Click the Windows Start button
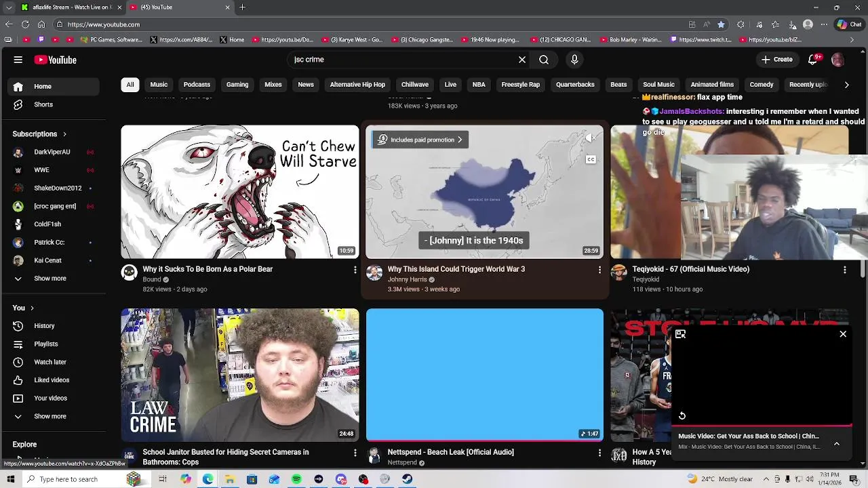Viewport: 868px width, 488px height. (10, 479)
